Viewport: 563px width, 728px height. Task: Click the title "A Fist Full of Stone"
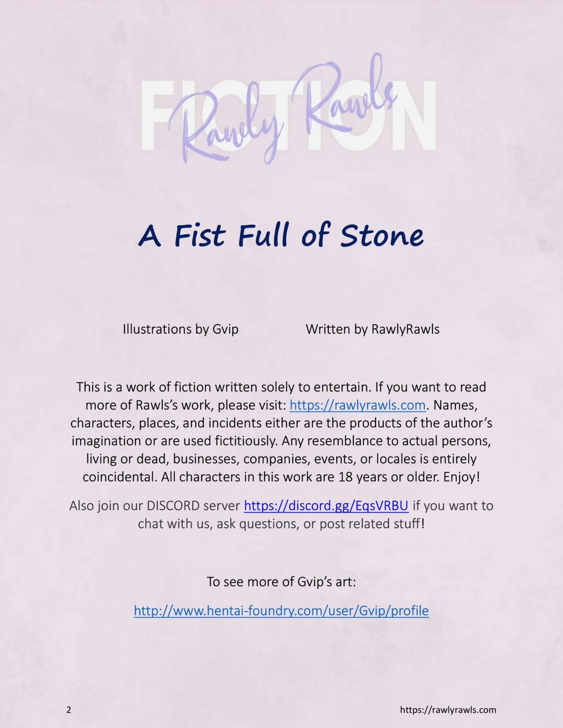click(x=281, y=235)
